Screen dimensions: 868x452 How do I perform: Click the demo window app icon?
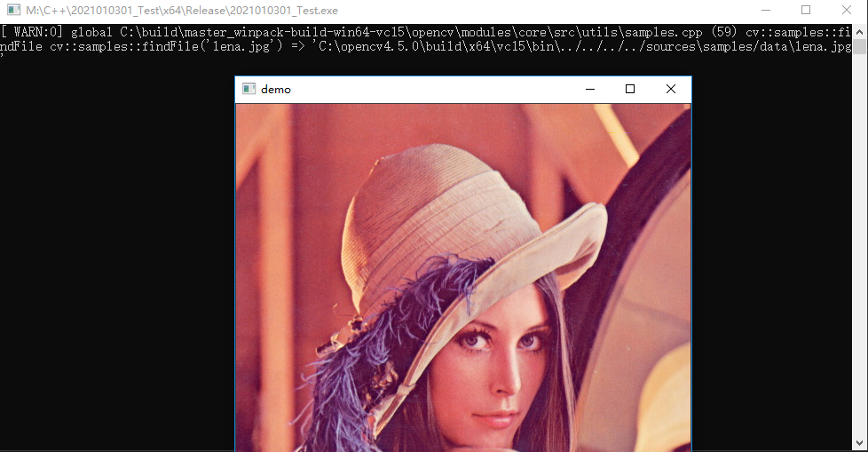coord(249,89)
